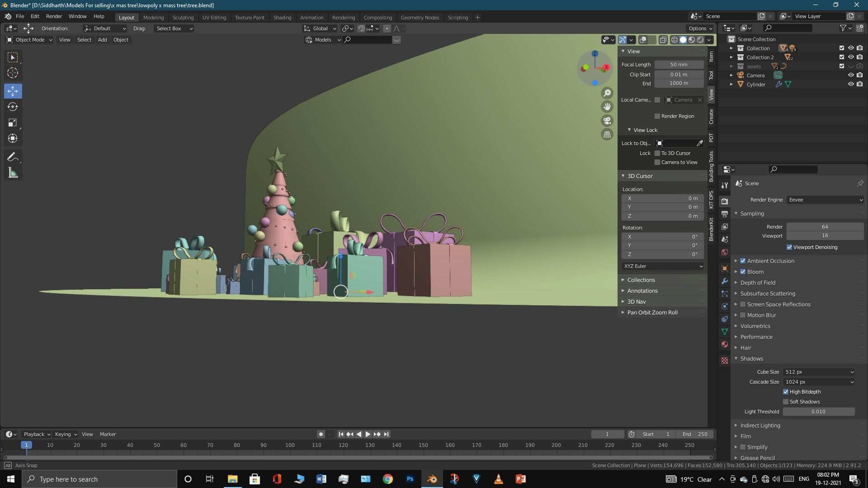Image resolution: width=868 pixels, height=488 pixels.
Task: Open Texture properties checker icon
Action: tap(725, 361)
